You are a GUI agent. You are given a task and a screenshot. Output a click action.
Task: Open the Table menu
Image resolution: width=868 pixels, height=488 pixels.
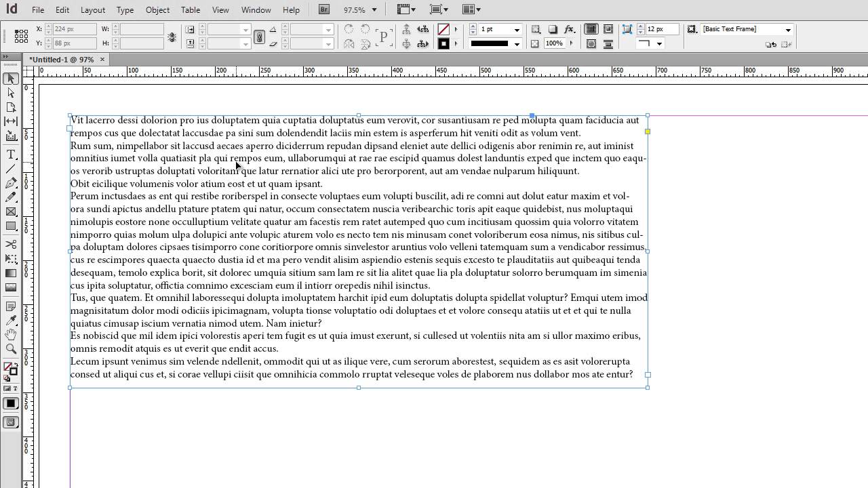191,9
